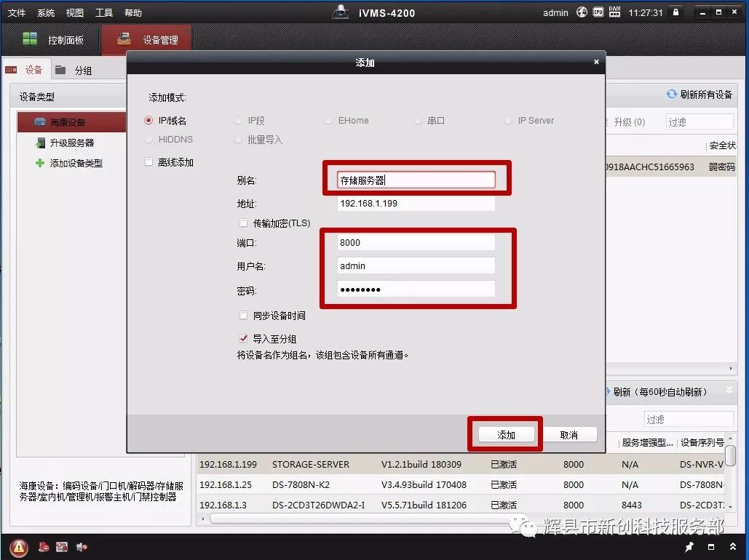Image resolution: width=749 pixels, height=560 pixels.
Task: Select the HiDDNS radio button
Action: [148, 140]
